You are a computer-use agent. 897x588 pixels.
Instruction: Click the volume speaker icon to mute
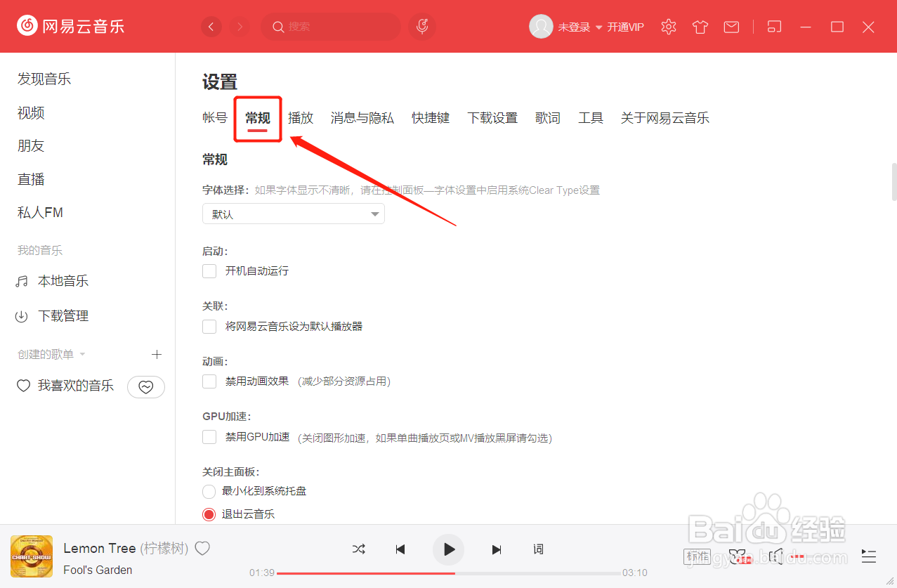(775, 556)
